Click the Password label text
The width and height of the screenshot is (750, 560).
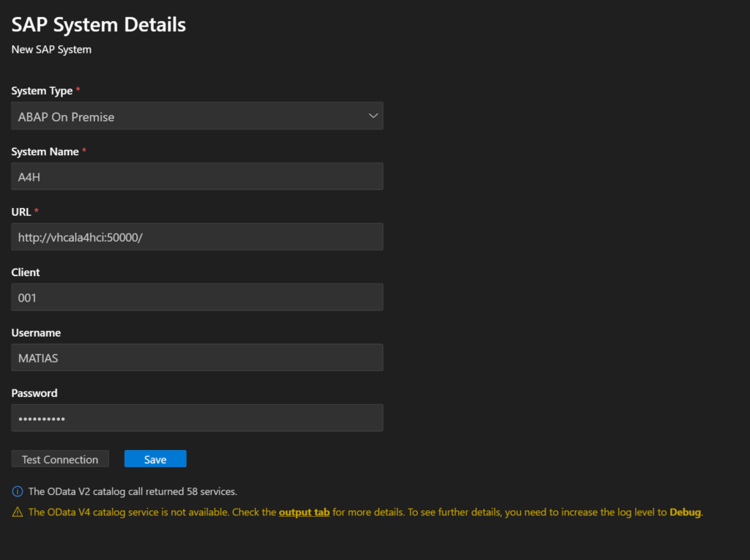[x=34, y=393]
